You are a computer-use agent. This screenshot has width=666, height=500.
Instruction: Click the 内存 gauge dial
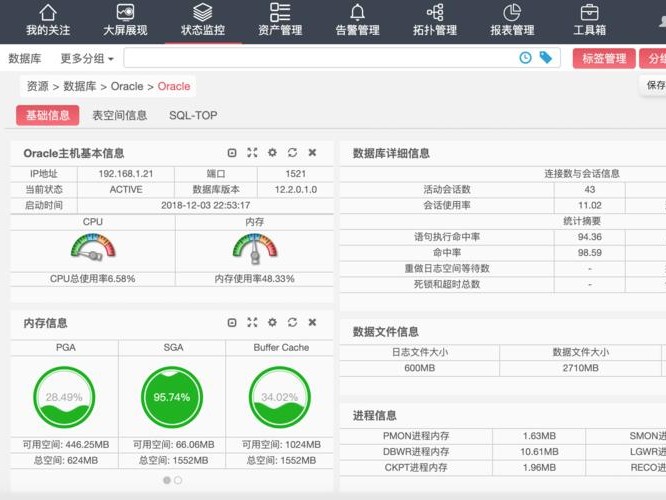255,249
